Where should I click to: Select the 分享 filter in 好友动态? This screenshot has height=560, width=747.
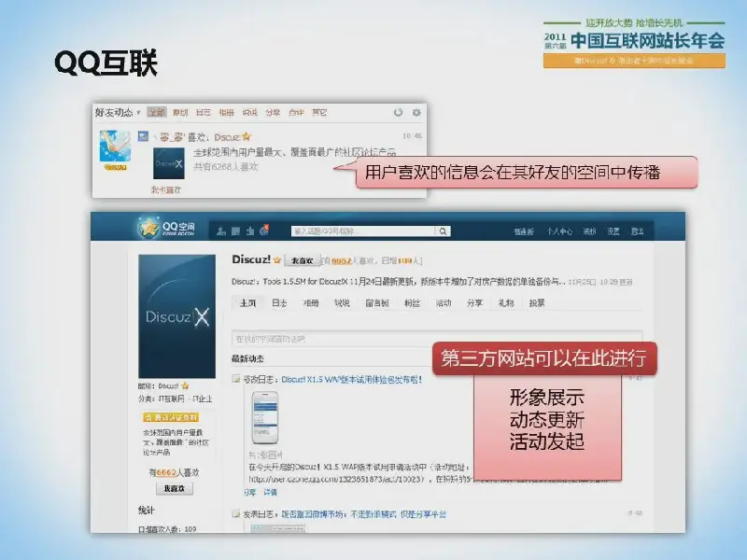click(x=273, y=112)
